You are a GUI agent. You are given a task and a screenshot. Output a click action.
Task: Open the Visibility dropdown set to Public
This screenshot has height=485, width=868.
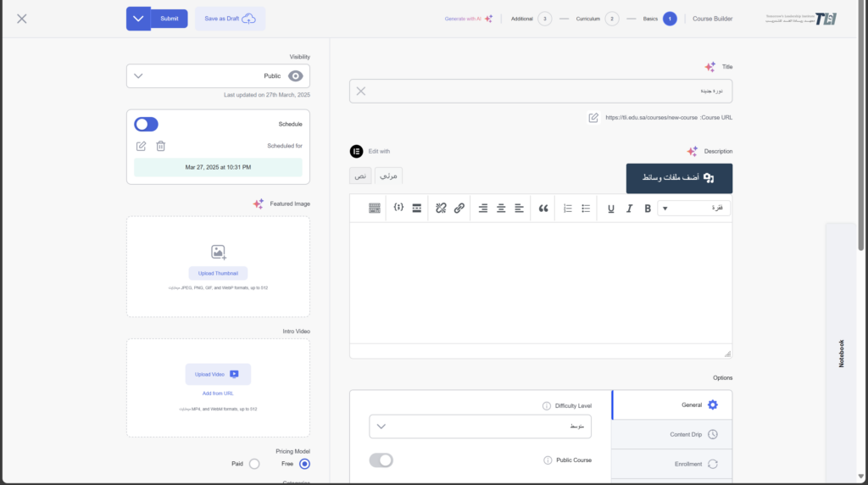pos(218,75)
